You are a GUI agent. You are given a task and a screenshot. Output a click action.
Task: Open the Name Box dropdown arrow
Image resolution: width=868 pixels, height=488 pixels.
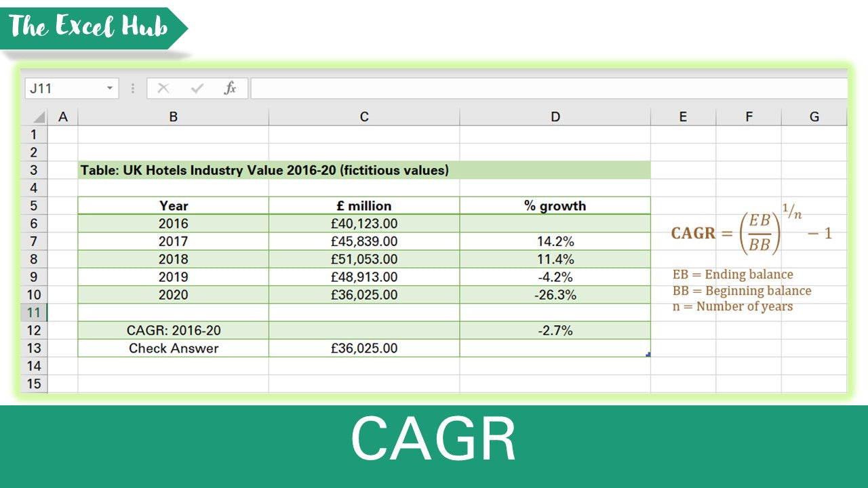click(110, 88)
